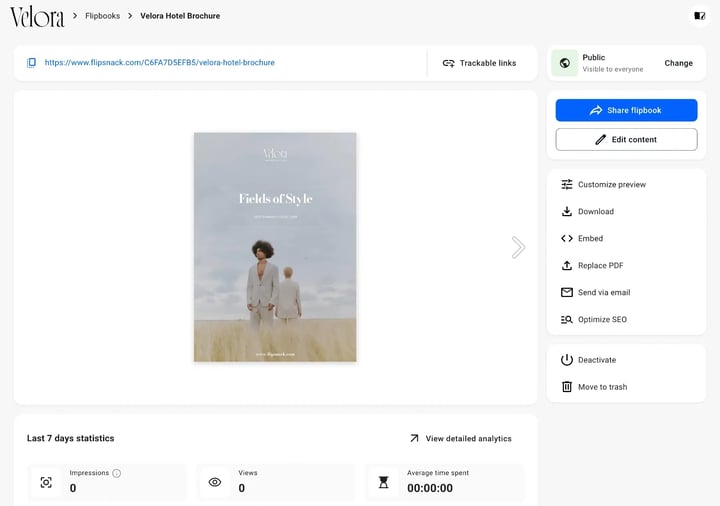Click the Trackable links chain icon
Viewport: 720px width, 506px height.
click(449, 63)
